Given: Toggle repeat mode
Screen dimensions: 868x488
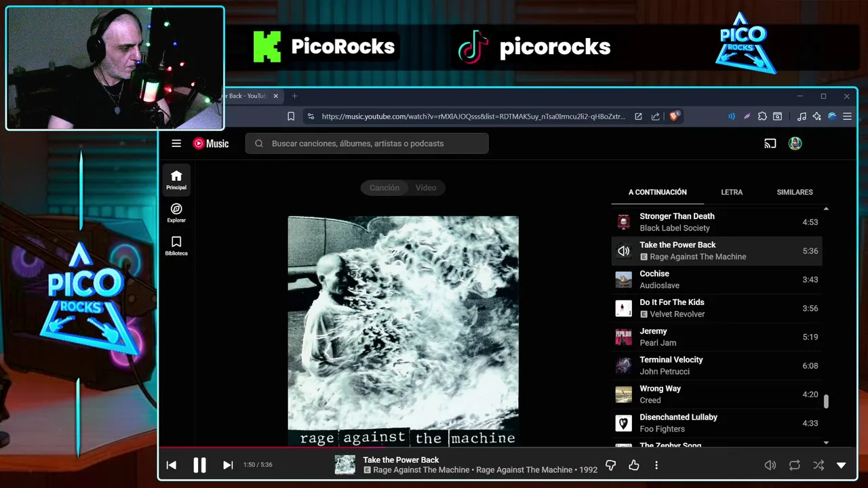Looking at the screenshot, I should [x=794, y=465].
